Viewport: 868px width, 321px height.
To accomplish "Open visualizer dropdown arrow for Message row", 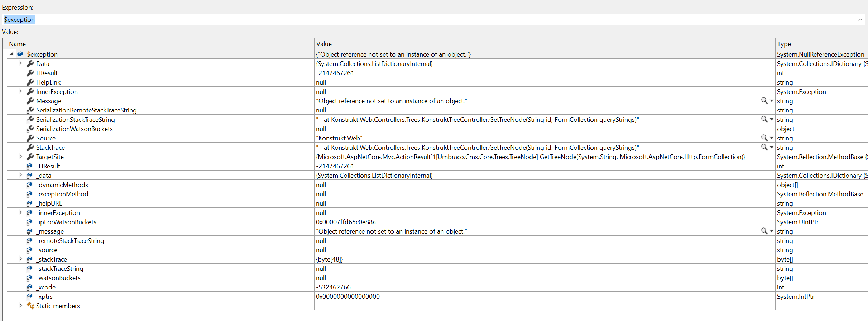I will click(x=772, y=101).
